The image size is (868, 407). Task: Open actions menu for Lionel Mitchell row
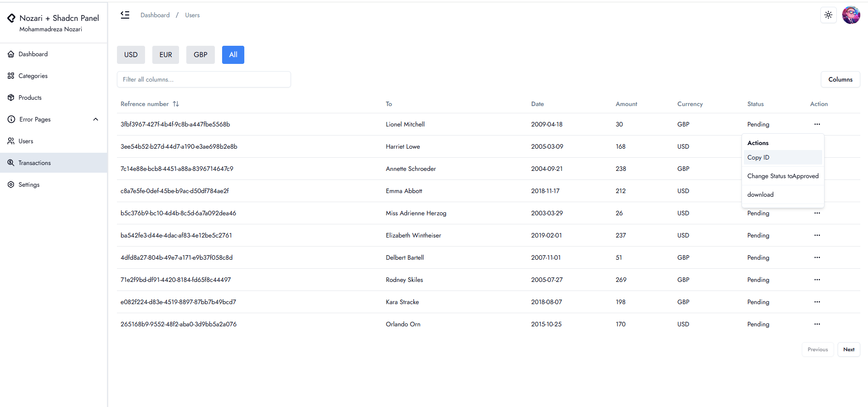click(817, 124)
